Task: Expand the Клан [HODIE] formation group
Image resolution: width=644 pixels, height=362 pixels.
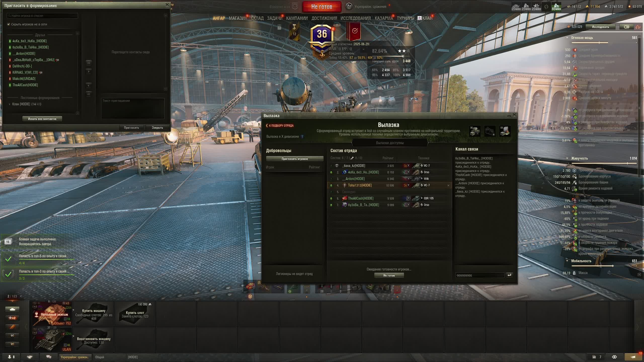Action: click(10, 104)
